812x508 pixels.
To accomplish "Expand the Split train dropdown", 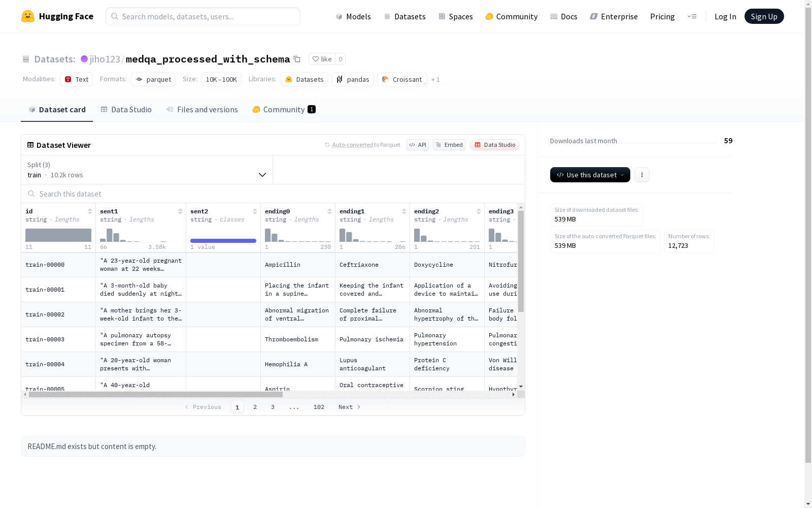I will [x=147, y=170].
